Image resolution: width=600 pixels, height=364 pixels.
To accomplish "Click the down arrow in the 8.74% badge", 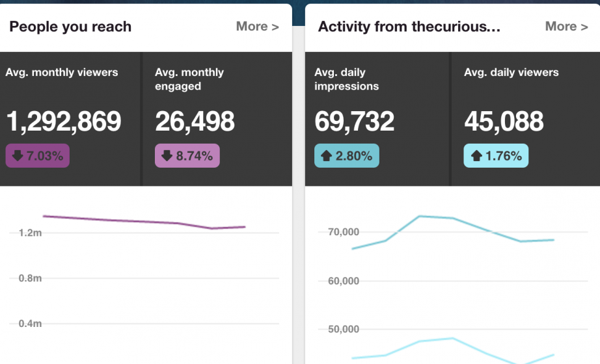I will 167,156.
